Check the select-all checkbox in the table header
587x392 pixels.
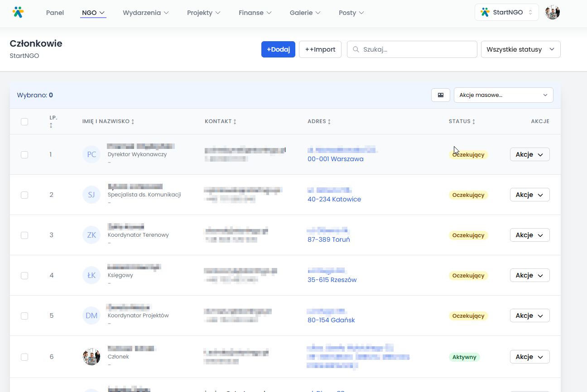[x=24, y=122]
